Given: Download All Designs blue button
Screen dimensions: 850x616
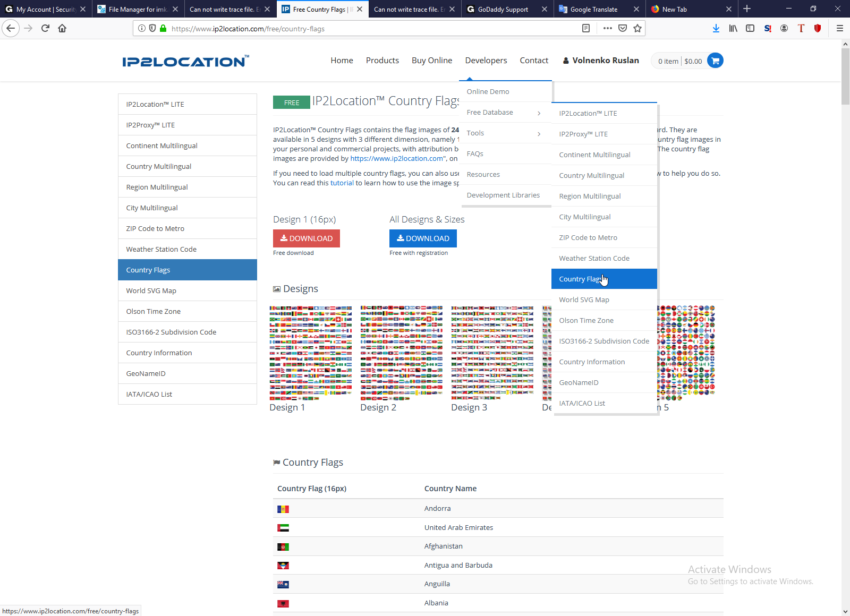Looking at the screenshot, I should click(423, 238).
